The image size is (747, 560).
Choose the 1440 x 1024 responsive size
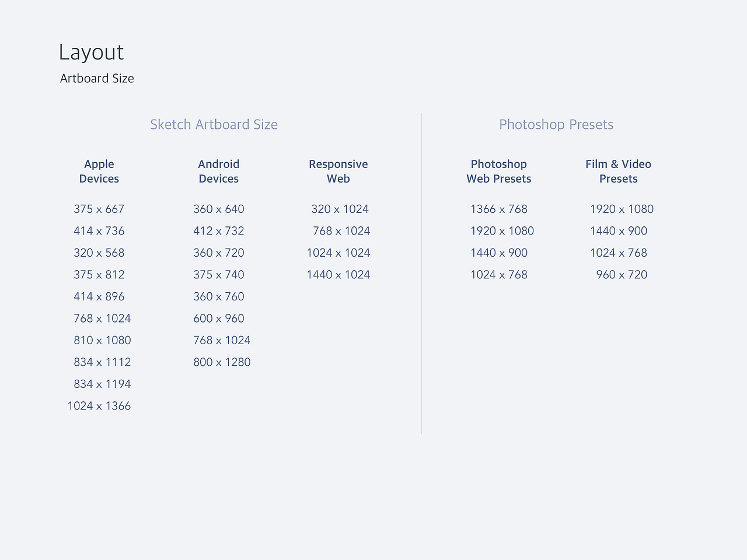click(x=338, y=275)
